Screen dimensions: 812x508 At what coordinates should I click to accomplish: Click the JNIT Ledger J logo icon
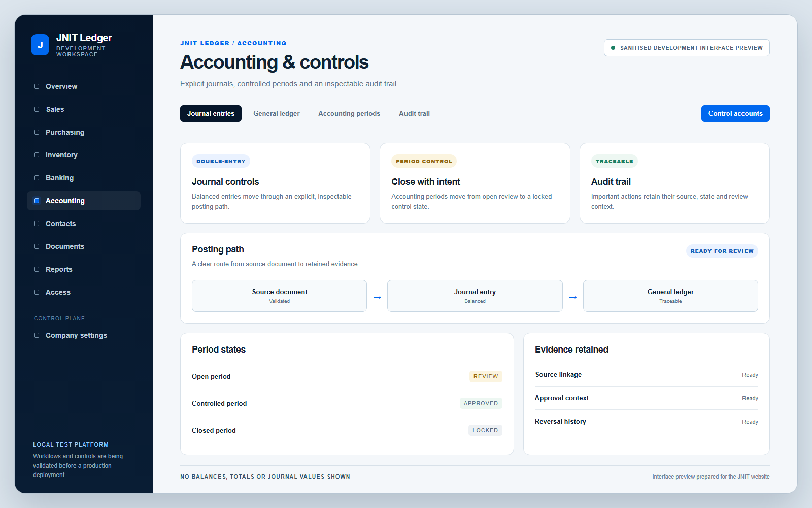[40, 45]
